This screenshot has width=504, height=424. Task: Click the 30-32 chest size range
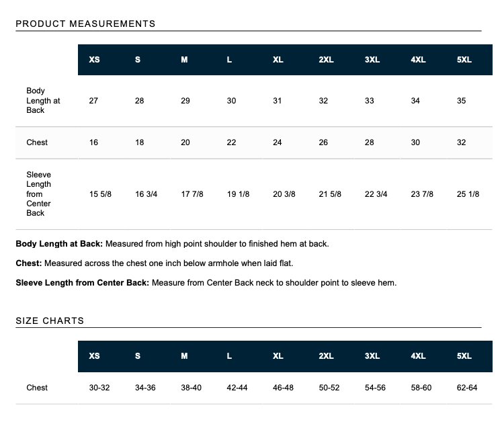99,388
